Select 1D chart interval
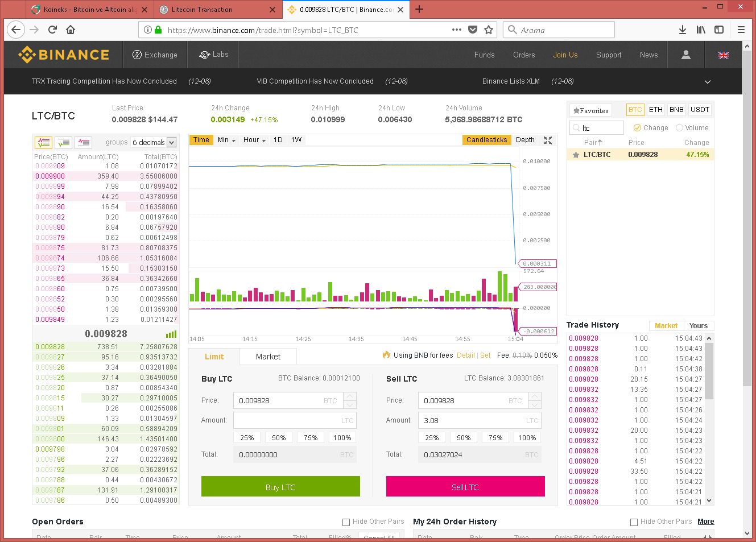 (278, 140)
